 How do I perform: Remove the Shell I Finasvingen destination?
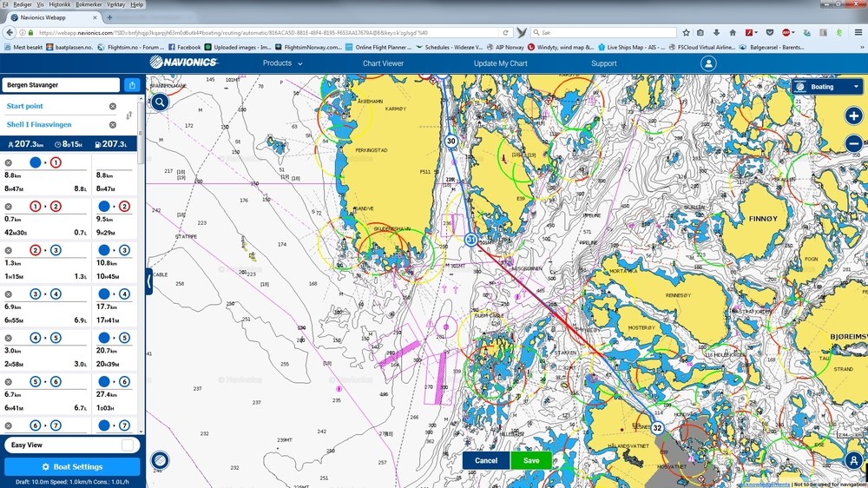point(112,125)
